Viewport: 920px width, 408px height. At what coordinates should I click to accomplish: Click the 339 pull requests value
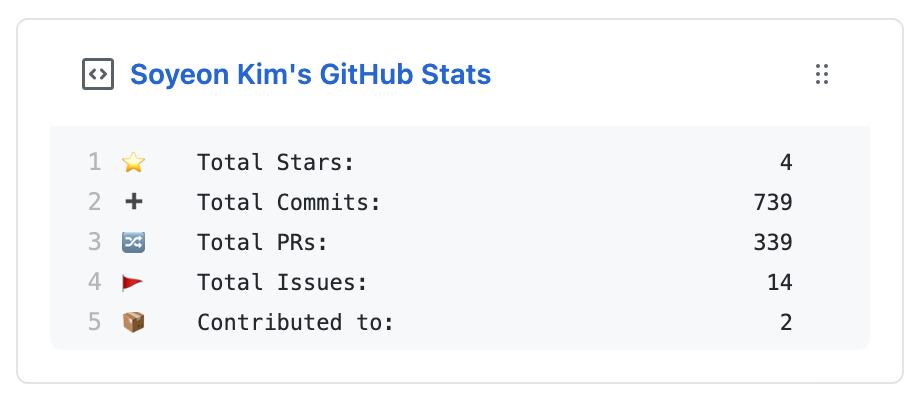pyautogui.click(x=773, y=242)
